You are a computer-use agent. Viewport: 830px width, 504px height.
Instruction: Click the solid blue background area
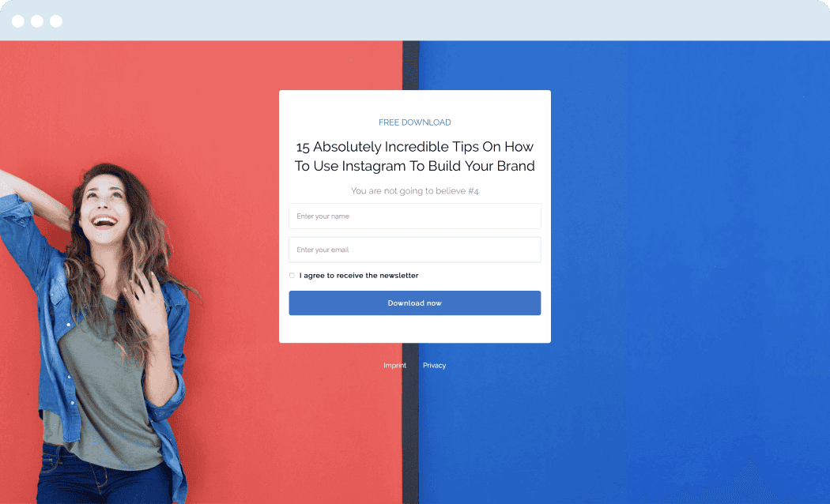[689, 265]
